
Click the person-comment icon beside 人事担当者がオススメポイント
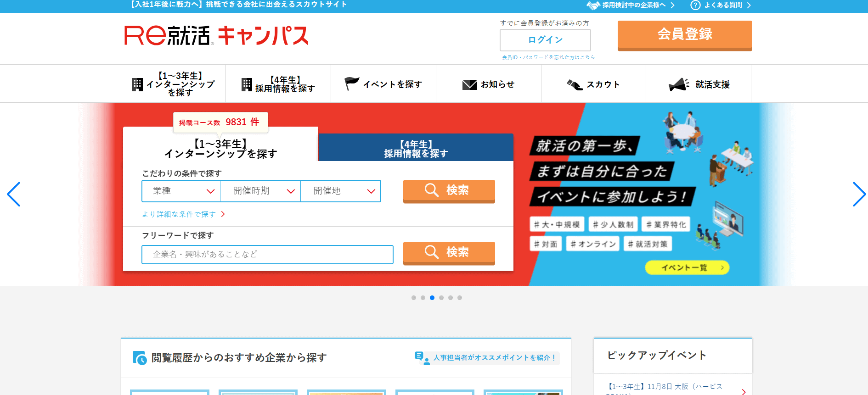click(x=422, y=358)
